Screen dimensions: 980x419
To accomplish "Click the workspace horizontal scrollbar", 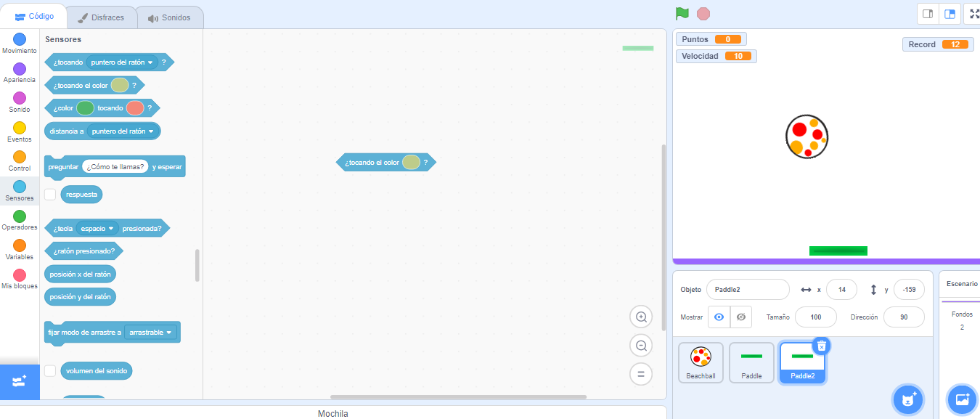I will [x=458, y=396].
